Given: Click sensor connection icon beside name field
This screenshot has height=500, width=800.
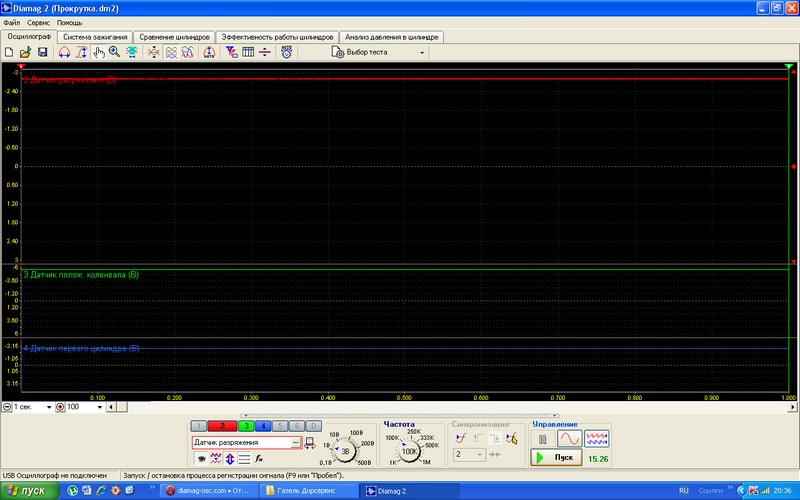Looking at the screenshot, I should (x=310, y=443).
